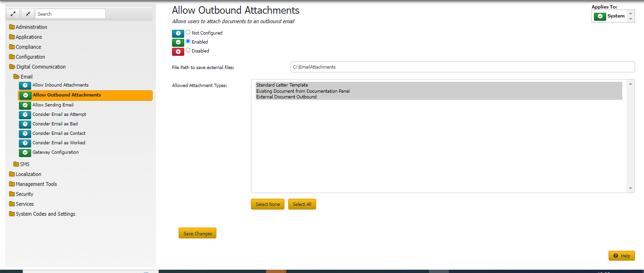Click the red X icon beside the Disabled option
This screenshot has width=644, height=273.
(178, 51)
